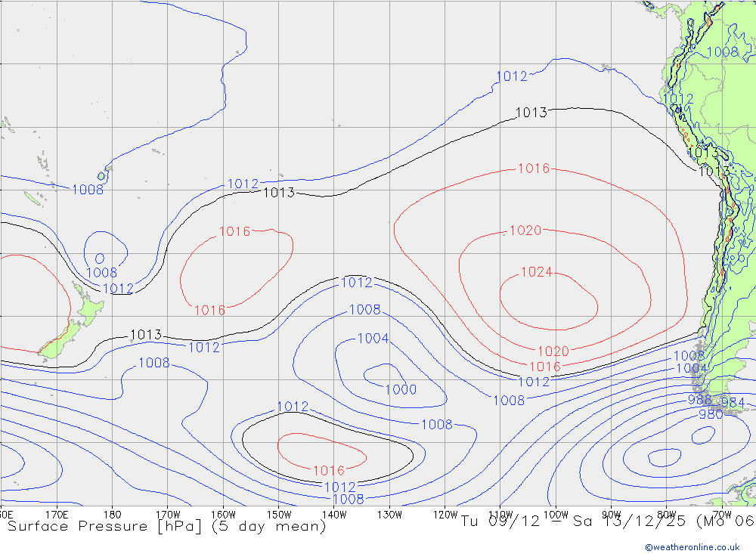Click the 180 longitude axis label
Image resolution: width=756 pixels, height=554 pixels.
(113, 515)
